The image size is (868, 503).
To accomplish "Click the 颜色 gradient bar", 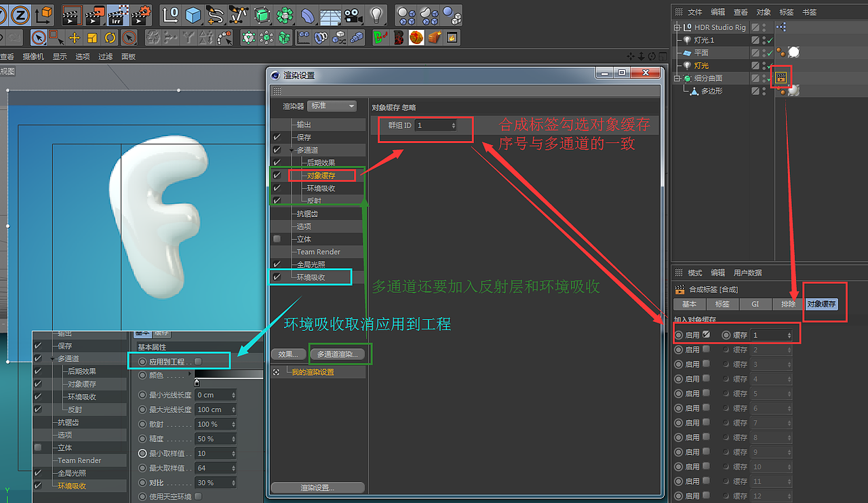I will [229, 374].
